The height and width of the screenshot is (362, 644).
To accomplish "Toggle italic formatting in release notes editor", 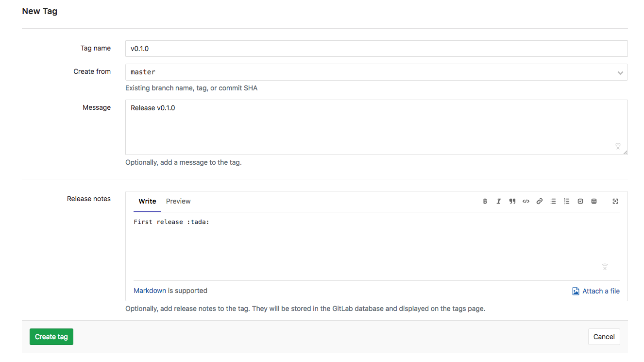I will pos(498,201).
